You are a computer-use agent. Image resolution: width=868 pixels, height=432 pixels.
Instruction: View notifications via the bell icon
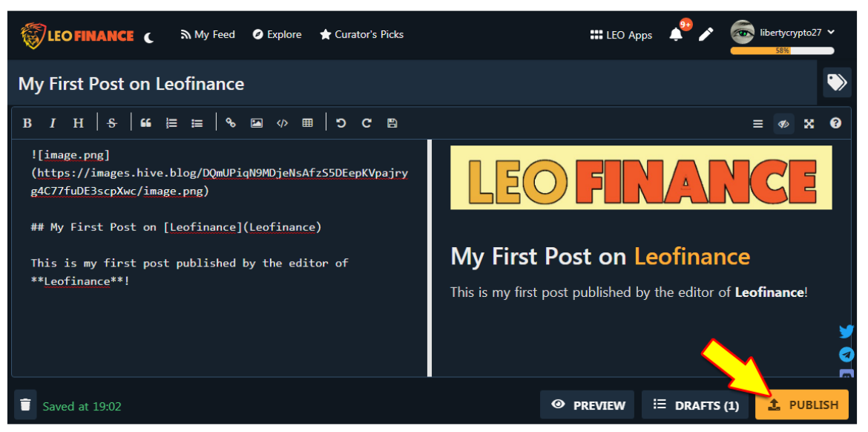(x=676, y=34)
